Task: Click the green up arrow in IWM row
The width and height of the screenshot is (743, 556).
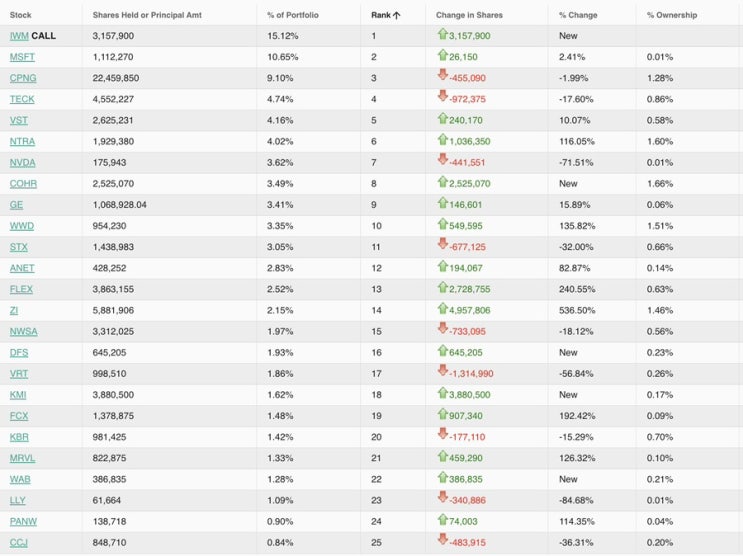Action: pos(442,35)
